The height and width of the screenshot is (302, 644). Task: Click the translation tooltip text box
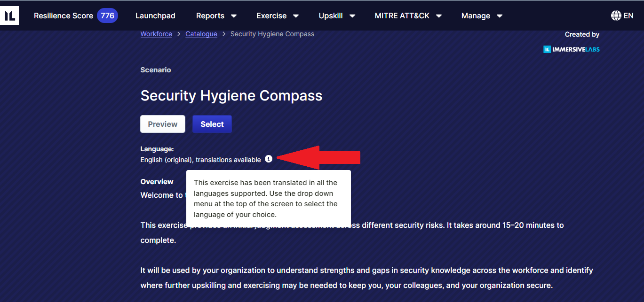(x=268, y=198)
